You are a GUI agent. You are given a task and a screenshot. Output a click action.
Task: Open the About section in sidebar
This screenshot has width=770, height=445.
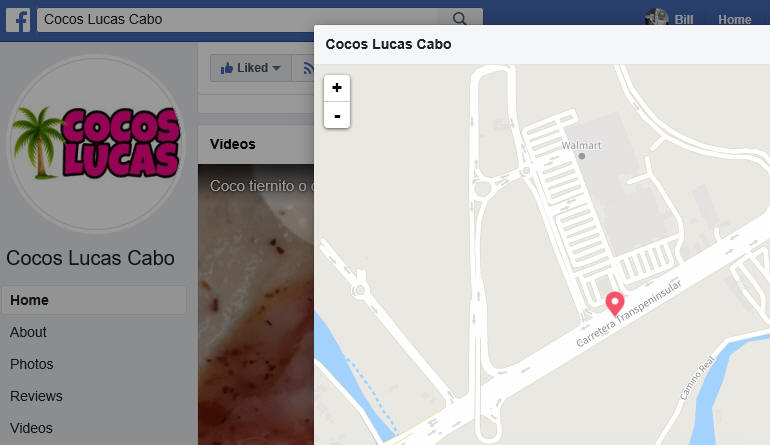point(28,332)
